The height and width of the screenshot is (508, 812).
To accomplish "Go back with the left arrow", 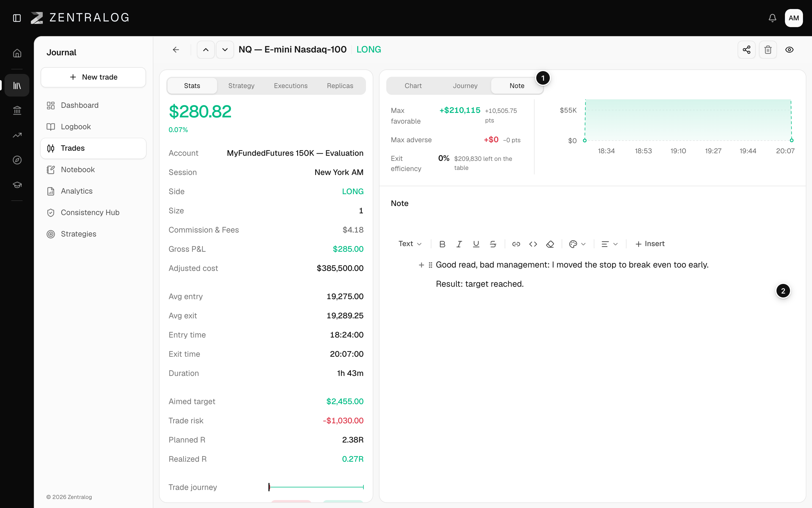I will 176,50.
